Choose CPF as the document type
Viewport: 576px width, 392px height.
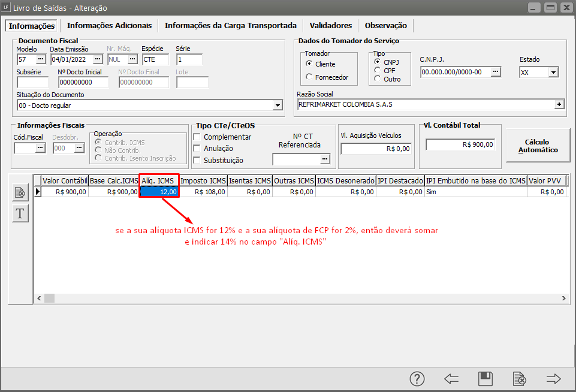pos(377,70)
